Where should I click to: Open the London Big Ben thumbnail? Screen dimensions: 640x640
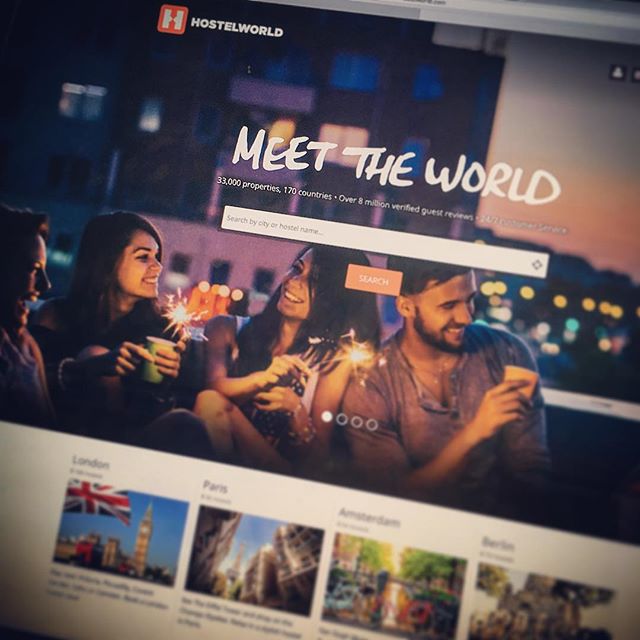(x=121, y=533)
